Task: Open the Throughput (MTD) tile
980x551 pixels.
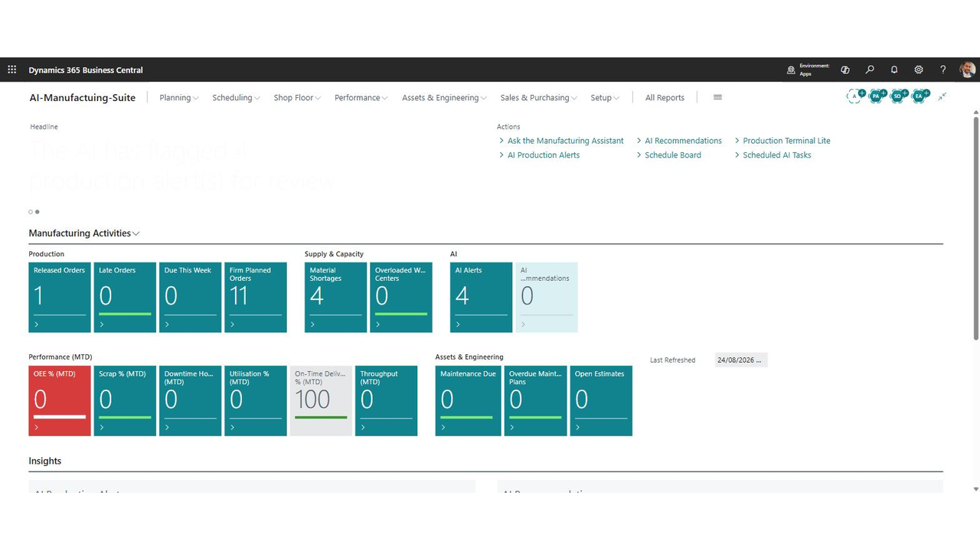Action: coord(387,401)
